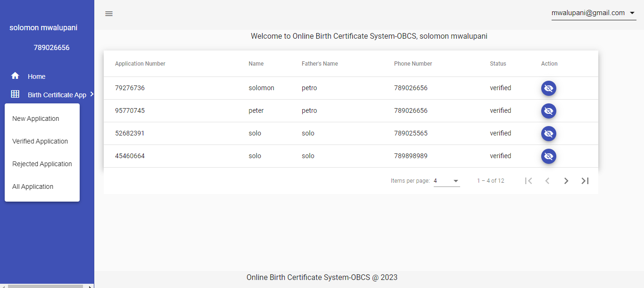Screen dimensions: 644x288
Task: Select Rejected Application menu item
Action: (x=42, y=164)
